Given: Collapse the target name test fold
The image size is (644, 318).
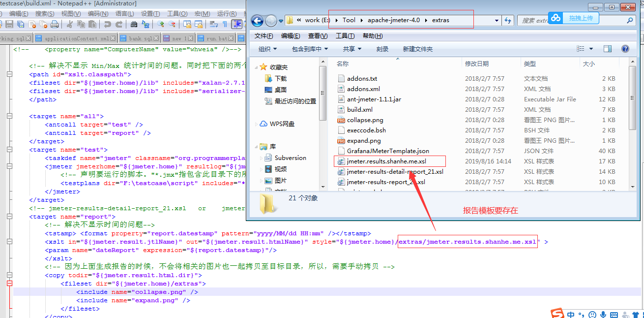Looking at the screenshot, I should coord(9,150).
